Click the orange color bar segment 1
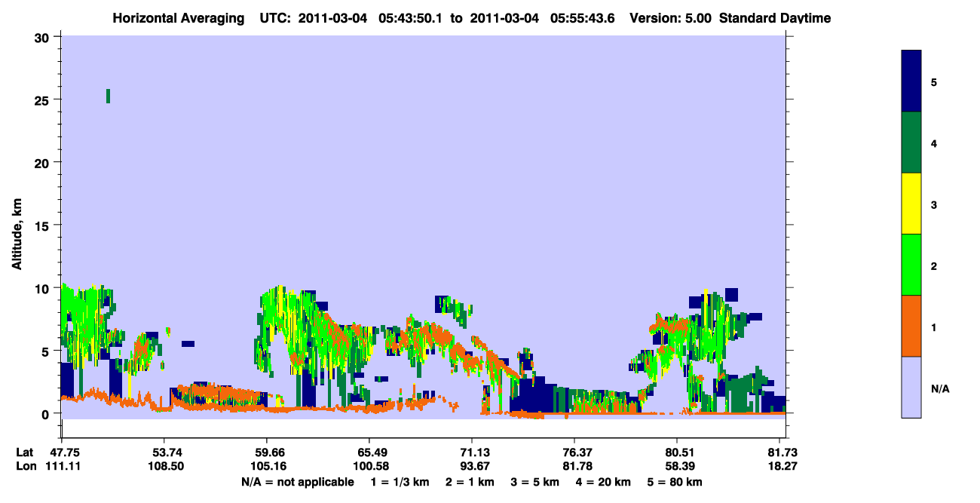Screen dimensions: 980x503 pyautogui.click(x=911, y=326)
